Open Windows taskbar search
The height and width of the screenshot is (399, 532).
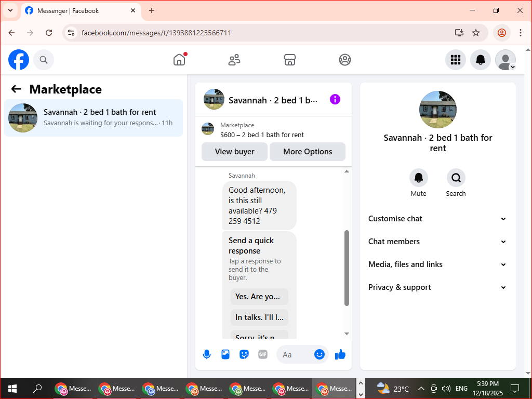click(x=37, y=389)
